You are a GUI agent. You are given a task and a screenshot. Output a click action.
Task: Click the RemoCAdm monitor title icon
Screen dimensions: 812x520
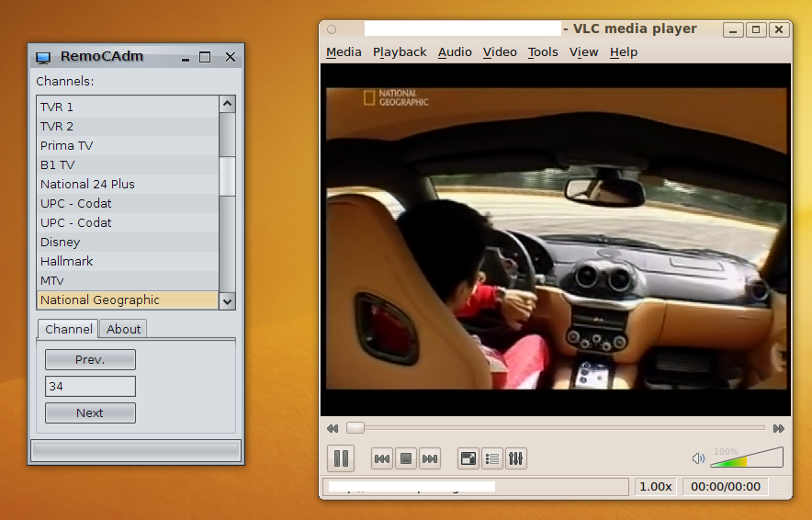click(x=43, y=57)
